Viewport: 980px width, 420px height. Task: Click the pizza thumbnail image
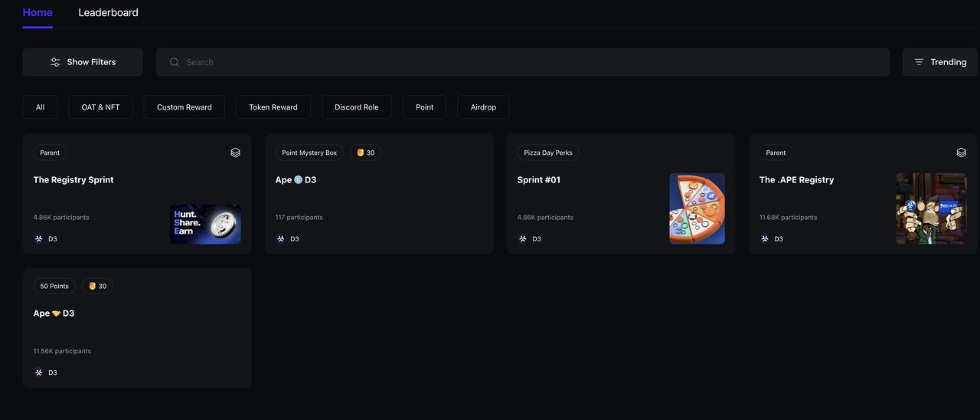697,208
